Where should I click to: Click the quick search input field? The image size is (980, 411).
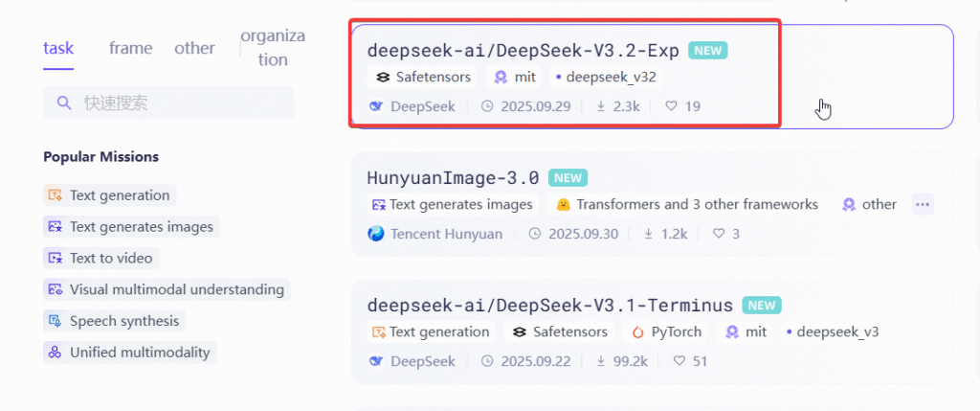tap(182, 103)
